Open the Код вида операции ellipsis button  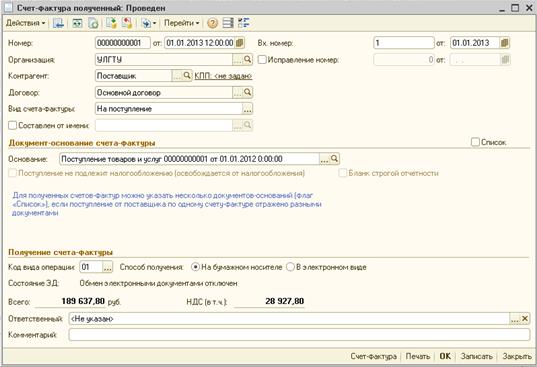pos(108,267)
